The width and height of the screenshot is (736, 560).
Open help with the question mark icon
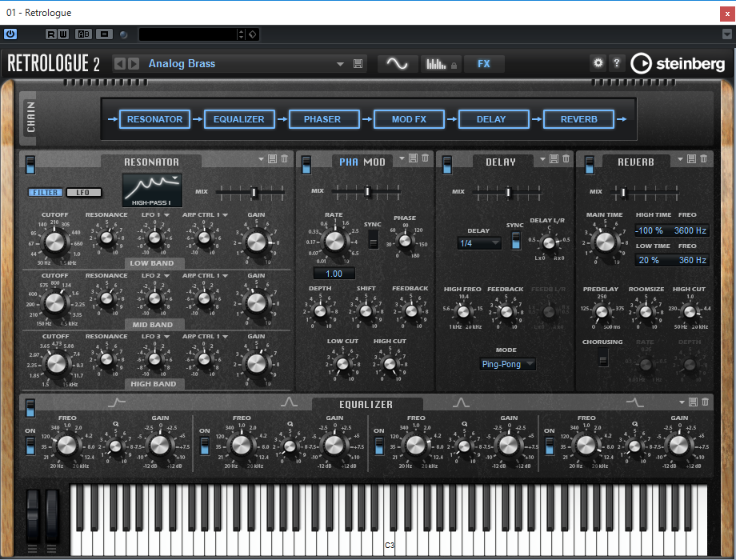[616, 62]
